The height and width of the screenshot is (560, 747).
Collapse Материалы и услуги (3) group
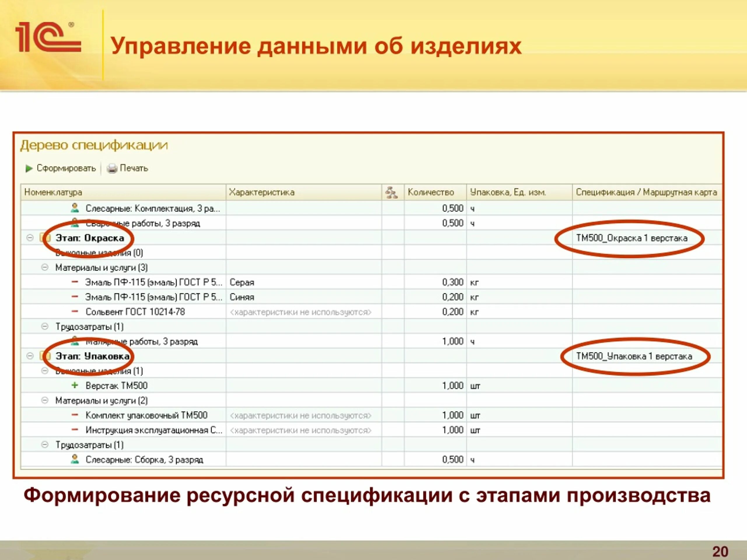pyautogui.click(x=45, y=268)
